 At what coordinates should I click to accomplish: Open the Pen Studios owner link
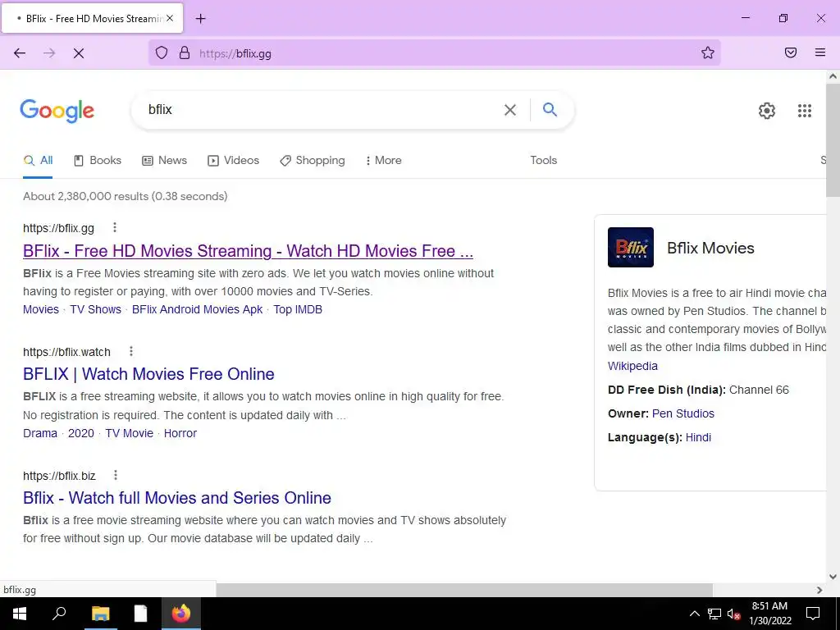683,413
